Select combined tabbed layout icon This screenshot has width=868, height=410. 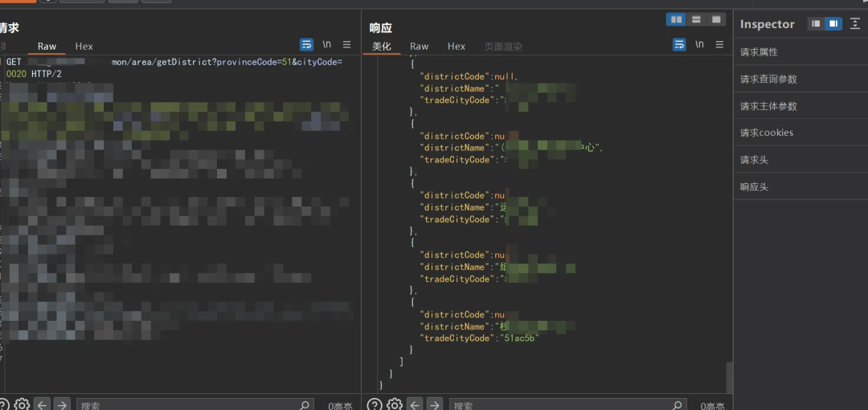coord(716,19)
